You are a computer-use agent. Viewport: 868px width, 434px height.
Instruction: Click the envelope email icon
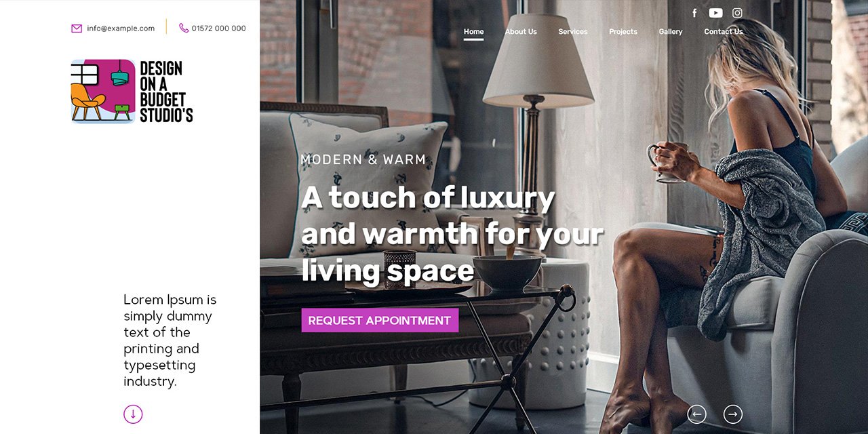tap(77, 28)
